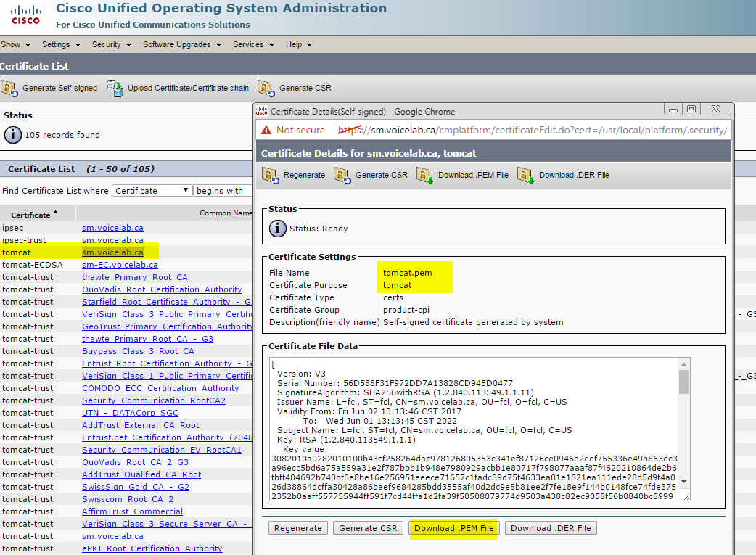Open SwissSign_Gold_CA_-_G2 link

point(135,487)
